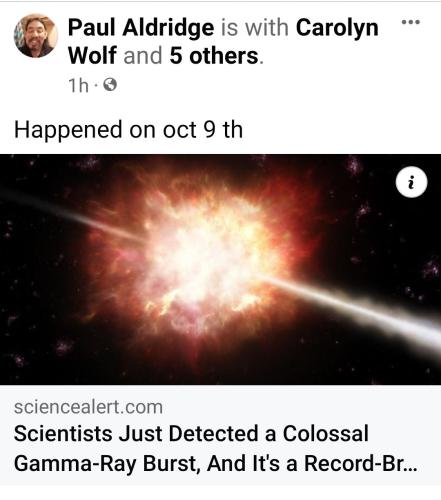Tap the info icon on article image
The image size is (441, 500).
[411, 182]
